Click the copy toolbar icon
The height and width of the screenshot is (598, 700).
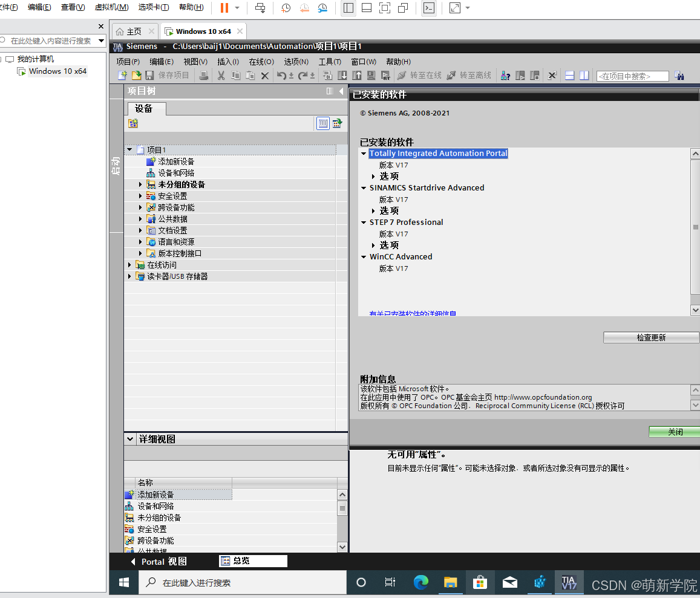[236, 76]
